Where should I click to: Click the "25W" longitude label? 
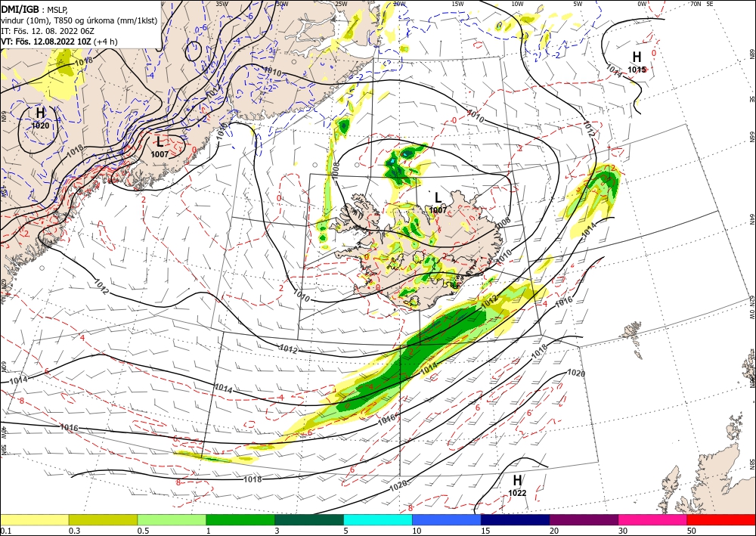coord(341,4)
